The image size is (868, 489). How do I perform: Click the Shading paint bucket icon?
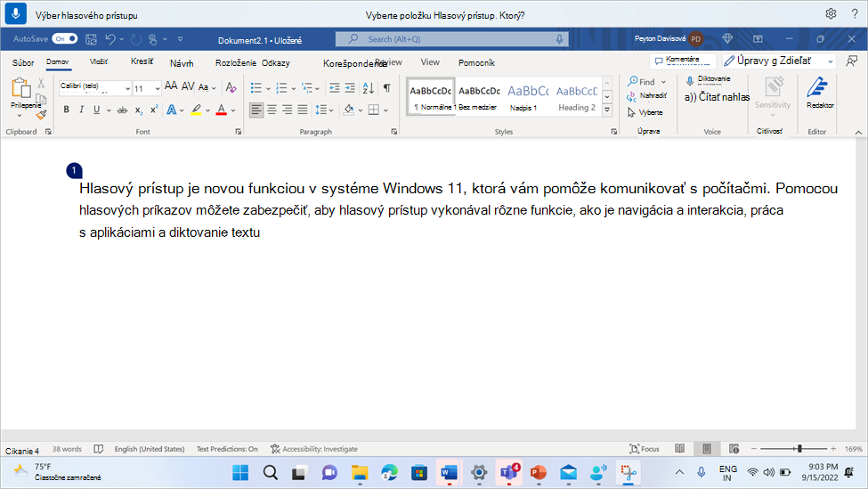click(x=349, y=110)
